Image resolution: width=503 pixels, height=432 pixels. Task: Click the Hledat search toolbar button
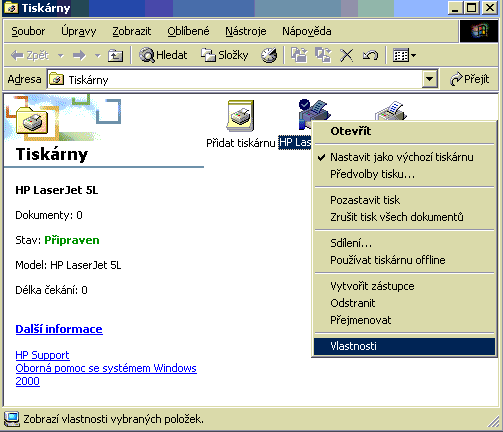click(x=163, y=55)
